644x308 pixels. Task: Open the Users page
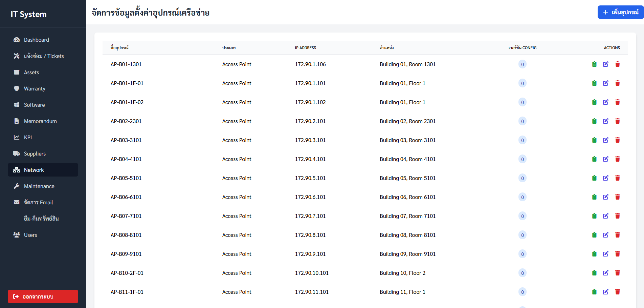pos(43,235)
